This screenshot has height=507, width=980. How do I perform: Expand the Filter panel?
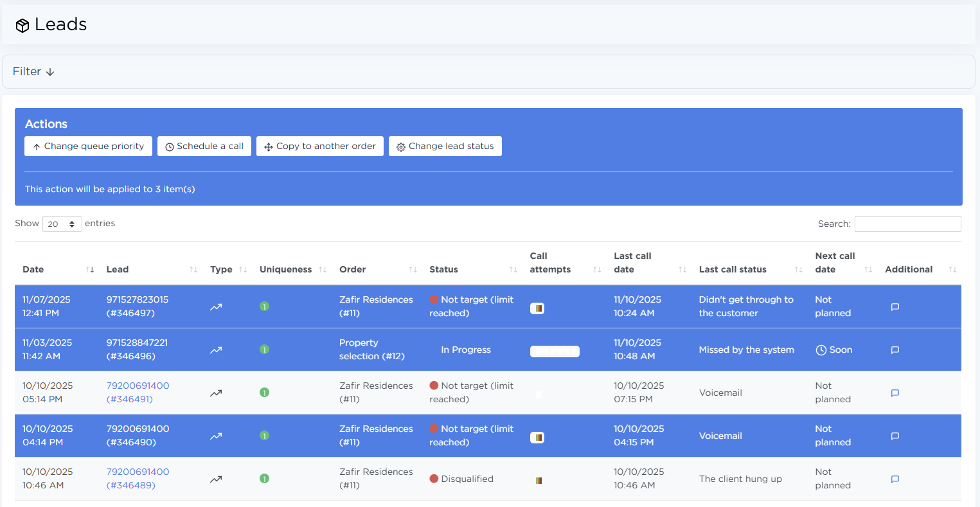click(x=33, y=71)
